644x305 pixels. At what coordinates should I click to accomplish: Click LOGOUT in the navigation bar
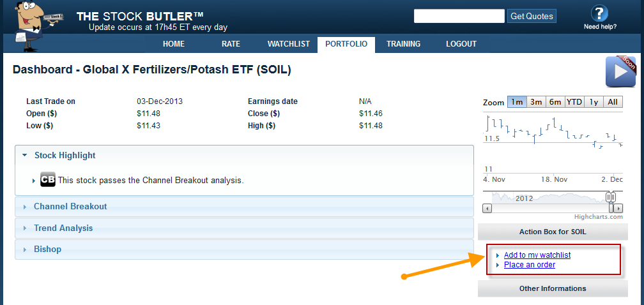pos(461,44)
